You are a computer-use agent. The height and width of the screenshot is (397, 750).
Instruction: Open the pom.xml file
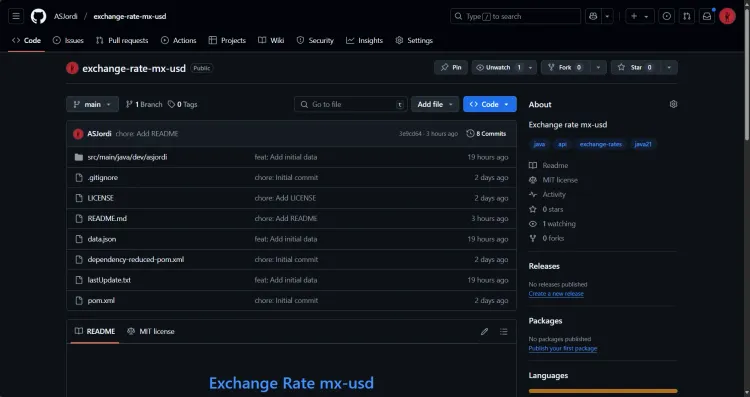tap(101, 301)
